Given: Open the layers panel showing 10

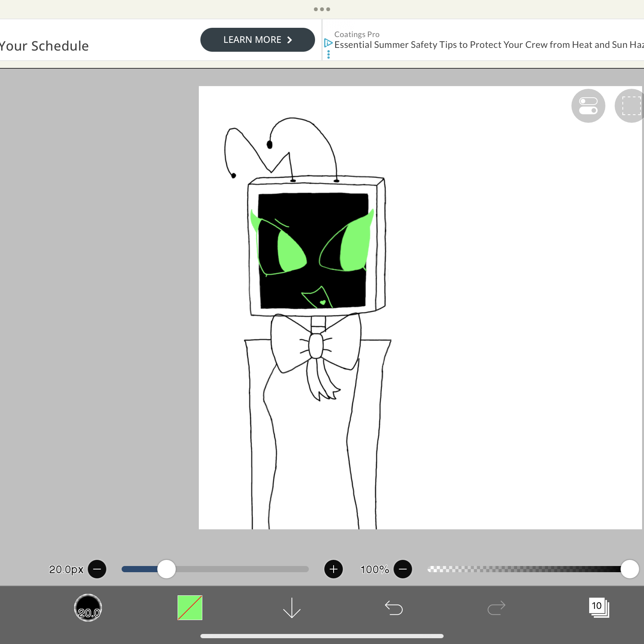Looking at the screenshot, I should point(599,608).
